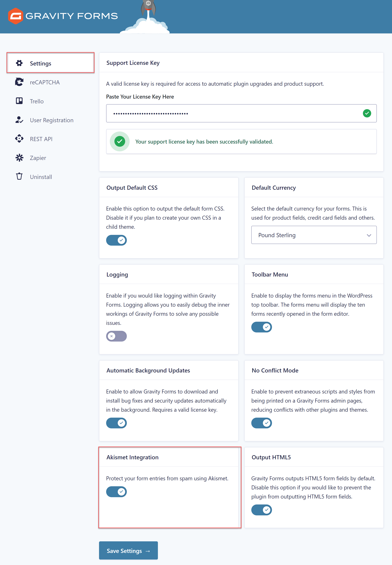
Task: Click the large green validation check icon
Action: (120, 141)
